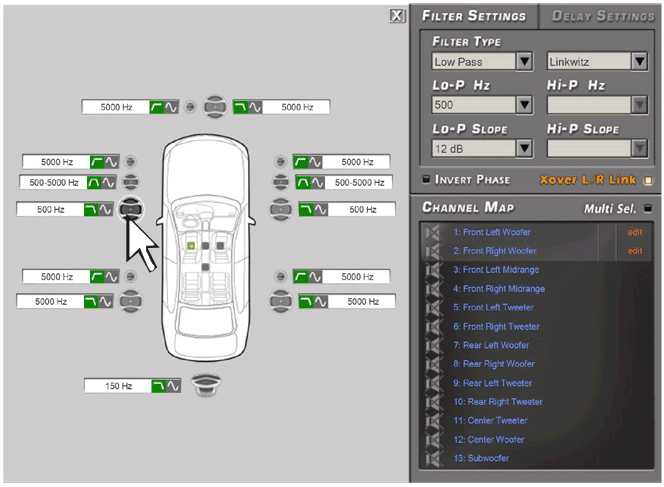Open the Lo-P Slope 12 dB dropdown
Image resolution: width=664 pixels, height=487 pixels.
(x=524, y=149)
